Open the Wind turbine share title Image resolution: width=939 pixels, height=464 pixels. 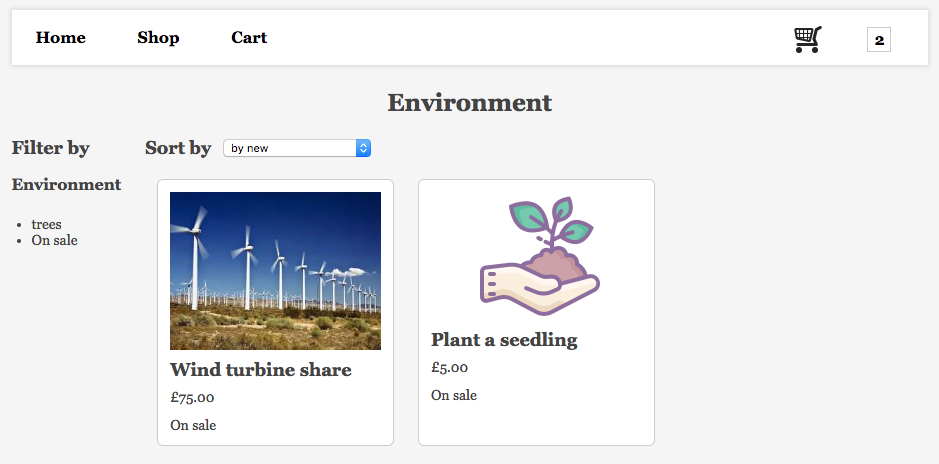point(261,370)
